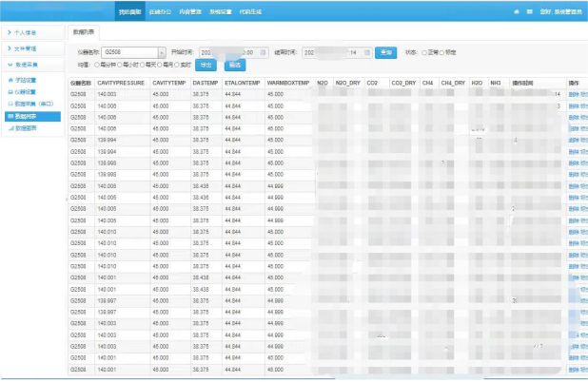The image size is (588, 382).
Task: Switch to 在线办公 top menu
Action: [161, 11]
